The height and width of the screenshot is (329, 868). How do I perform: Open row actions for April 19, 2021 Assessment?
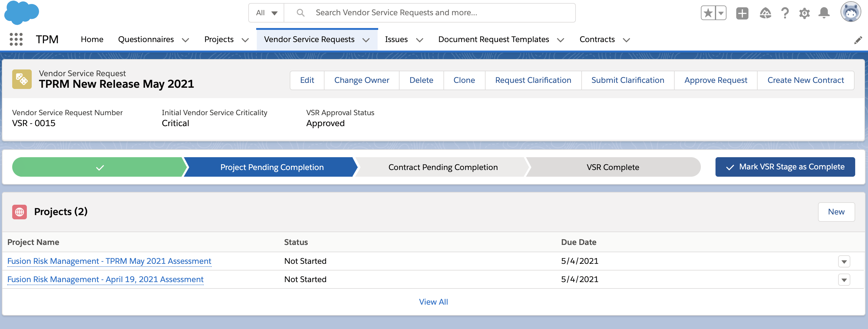click(x=844, y=280)
